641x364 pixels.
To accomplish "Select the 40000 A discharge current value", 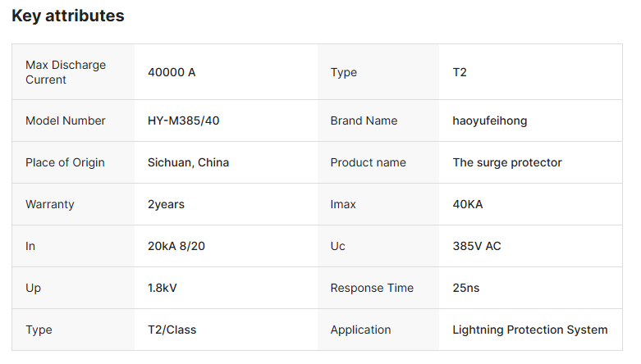I will point(172,72).
